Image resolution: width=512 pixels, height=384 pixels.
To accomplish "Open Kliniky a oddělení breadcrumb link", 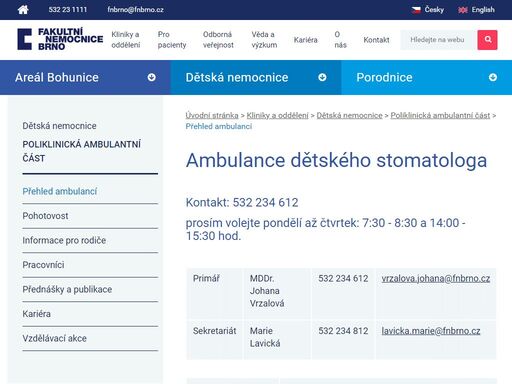I will pos(278,115).
